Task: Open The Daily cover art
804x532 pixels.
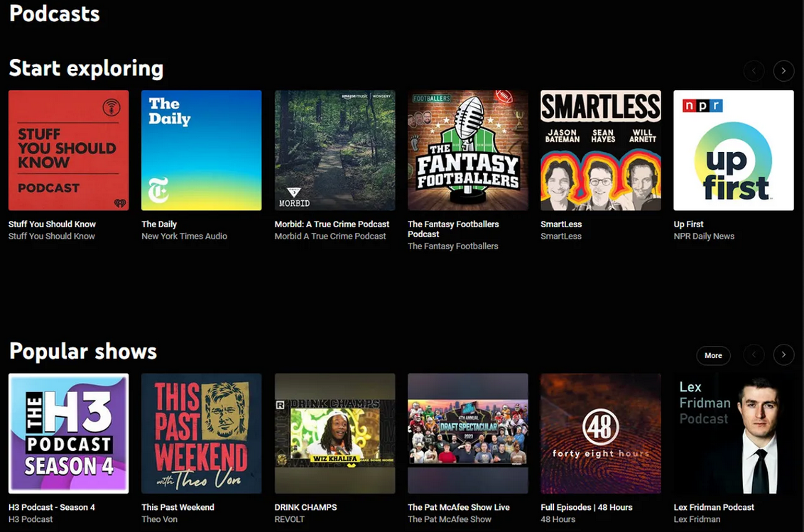Action: (x=202, y=151)
